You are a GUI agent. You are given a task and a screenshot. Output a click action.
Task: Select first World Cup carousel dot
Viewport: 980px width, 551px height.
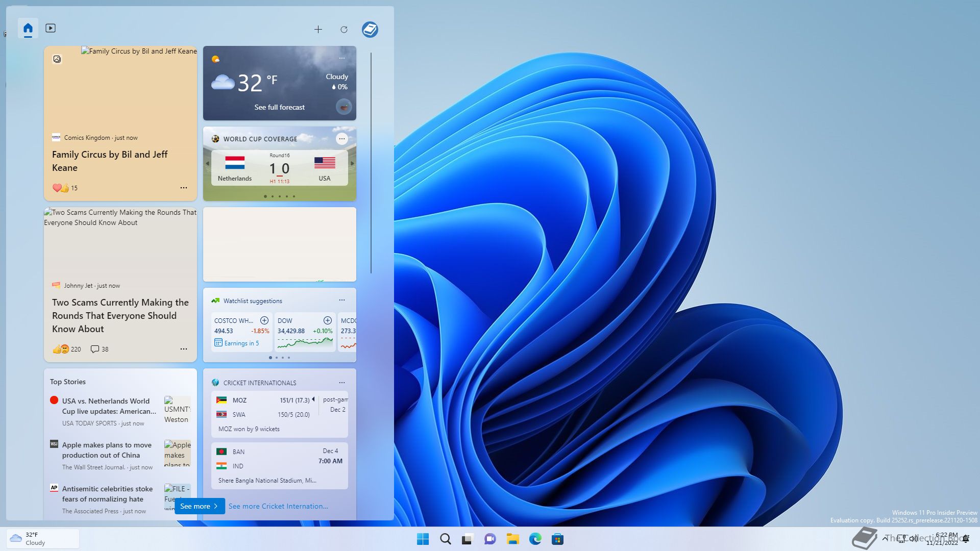(265, 196)
